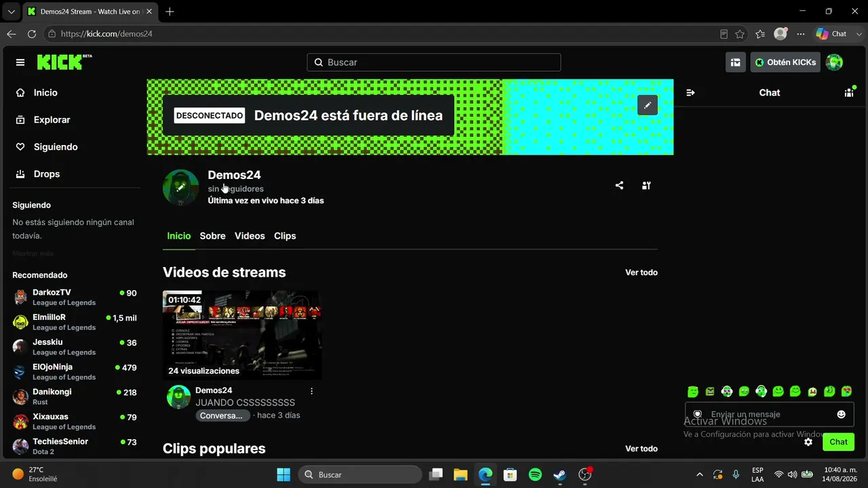Launch Spotify from the taskbar

tap(535, 474)
